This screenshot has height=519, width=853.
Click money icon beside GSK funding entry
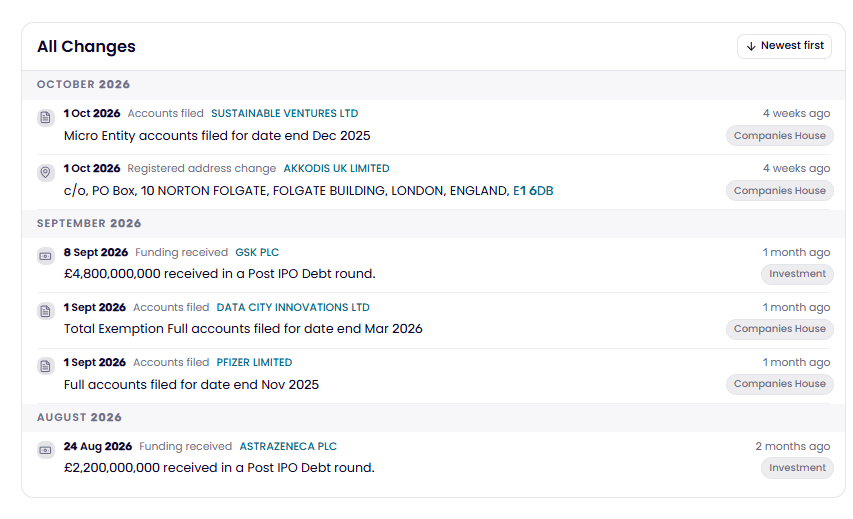(46, 256)
